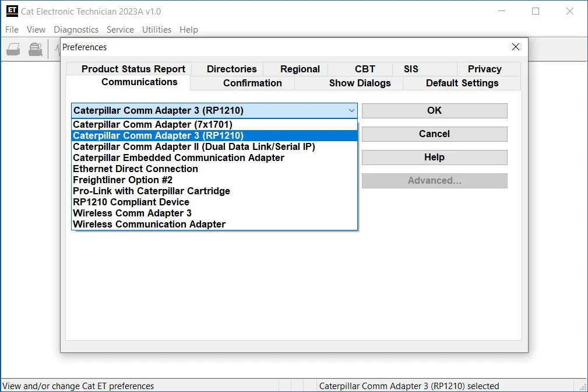Open the Help menu

[x=189, y=30]
